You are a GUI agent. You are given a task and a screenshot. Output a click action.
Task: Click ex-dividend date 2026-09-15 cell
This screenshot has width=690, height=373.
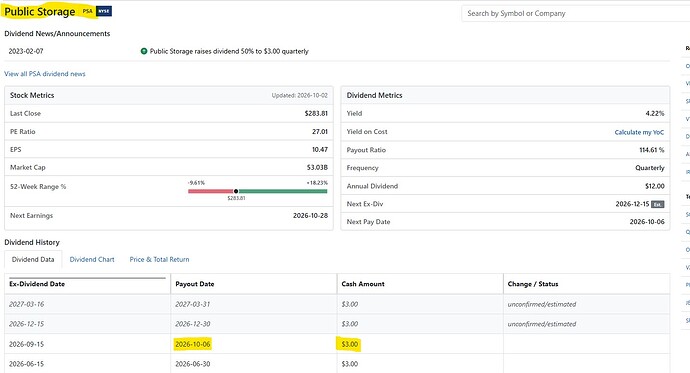click(x=26, y=344)
